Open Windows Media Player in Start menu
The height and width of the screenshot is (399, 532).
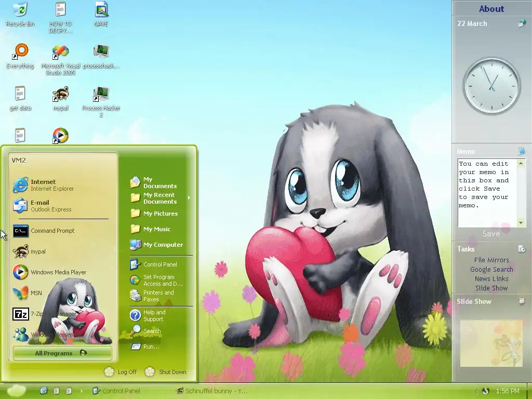pyautogui.click(x=63, y=272)
